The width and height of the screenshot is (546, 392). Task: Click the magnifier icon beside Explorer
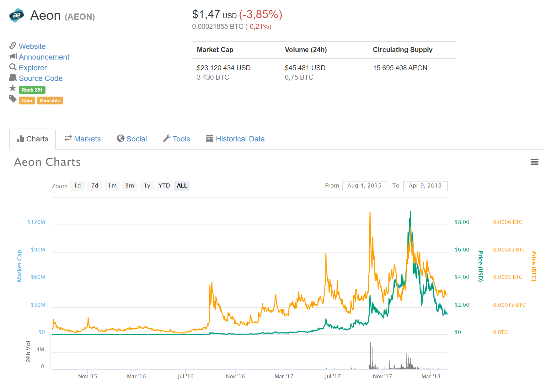click(13, 67)
